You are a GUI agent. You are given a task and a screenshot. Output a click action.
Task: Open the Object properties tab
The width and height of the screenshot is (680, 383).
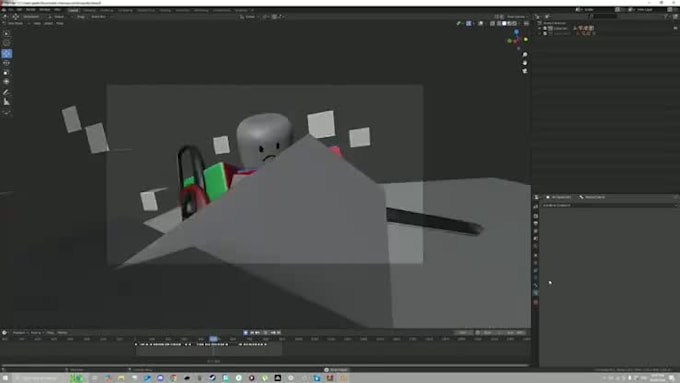[536, 255]
